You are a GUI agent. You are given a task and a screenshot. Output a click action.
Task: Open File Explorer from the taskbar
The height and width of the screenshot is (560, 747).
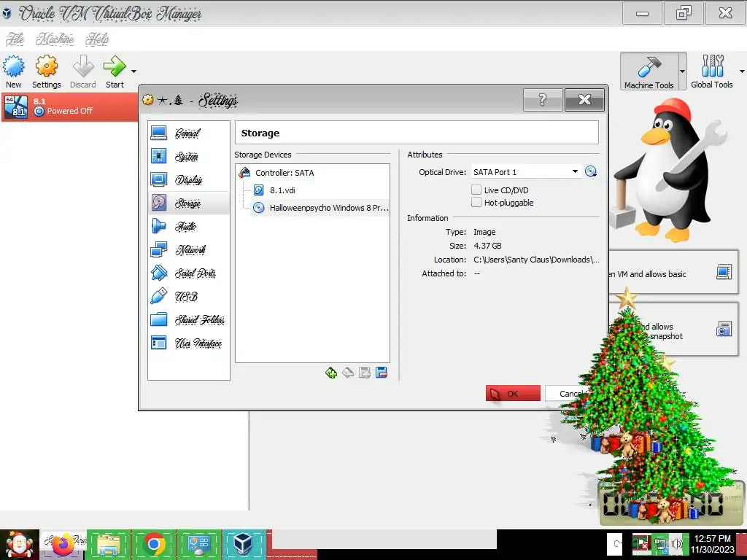pyautogui.click(x=109, y=544)
